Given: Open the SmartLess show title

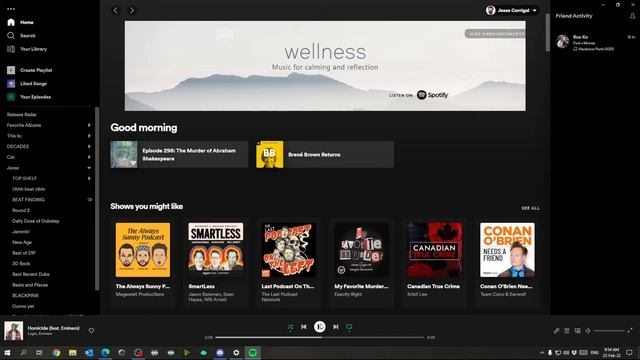Looking at the screenshot, I should [x=202, y=287].
